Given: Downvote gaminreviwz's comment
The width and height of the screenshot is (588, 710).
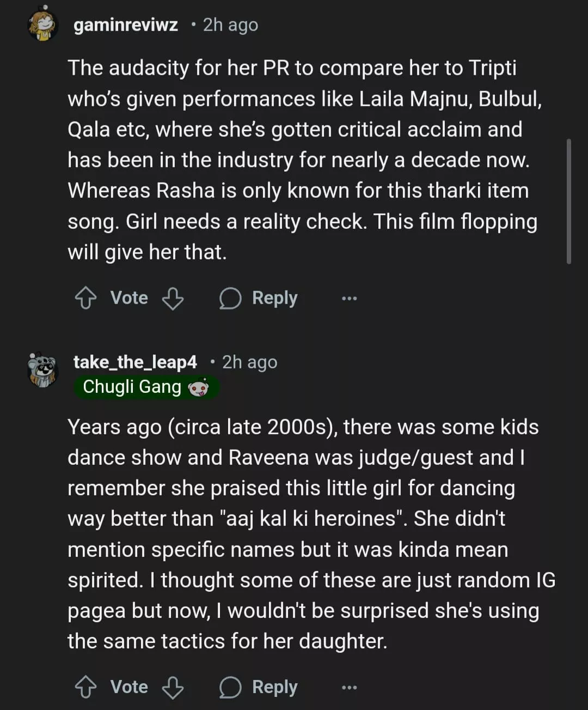Looking at the screenshot, I should pos(173,298).
